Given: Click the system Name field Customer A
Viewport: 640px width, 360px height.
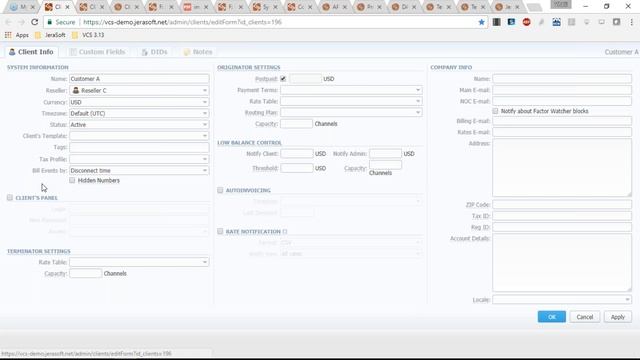Looking at the screenshot, I should pyautogui.click(x=139, y=79).
